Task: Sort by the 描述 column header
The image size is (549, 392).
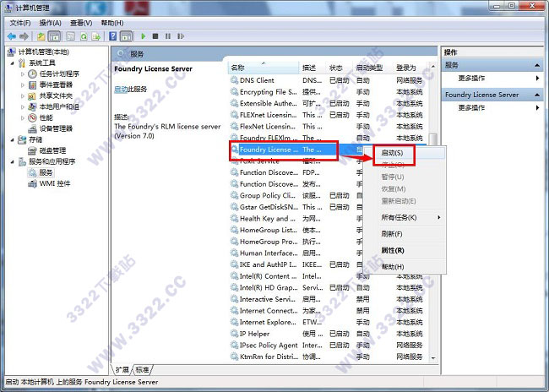Action: (313, 68)
